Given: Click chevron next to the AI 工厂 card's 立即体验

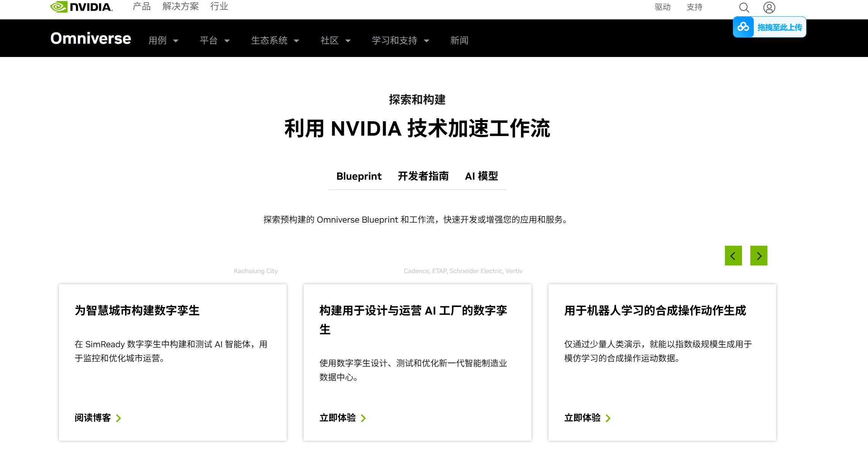Looking at the screenshot, I should pyautogui.click(x=363, y=418).
